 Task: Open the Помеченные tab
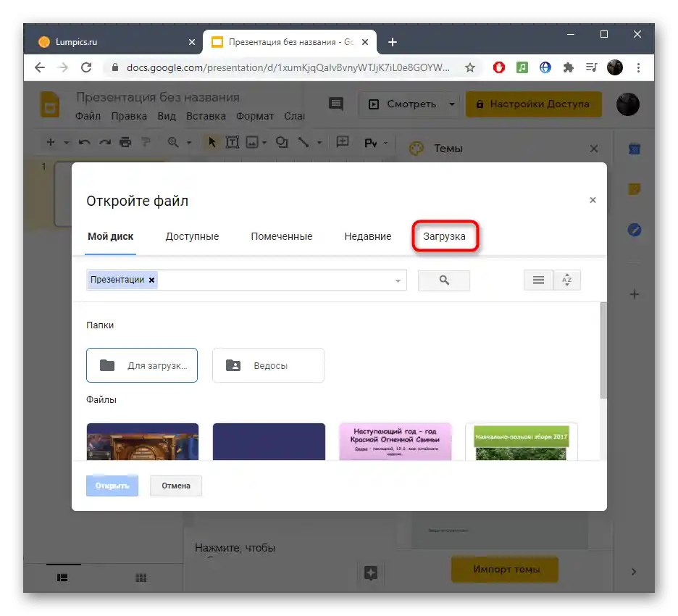282,237
